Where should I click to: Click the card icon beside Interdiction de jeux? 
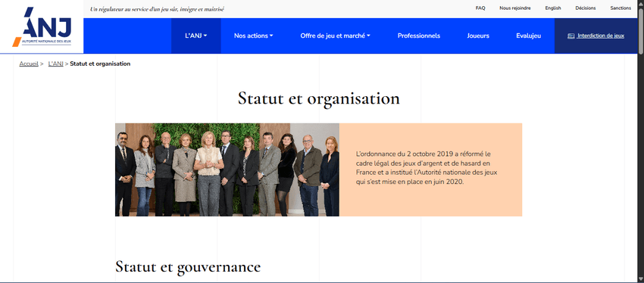click(571, 36)
